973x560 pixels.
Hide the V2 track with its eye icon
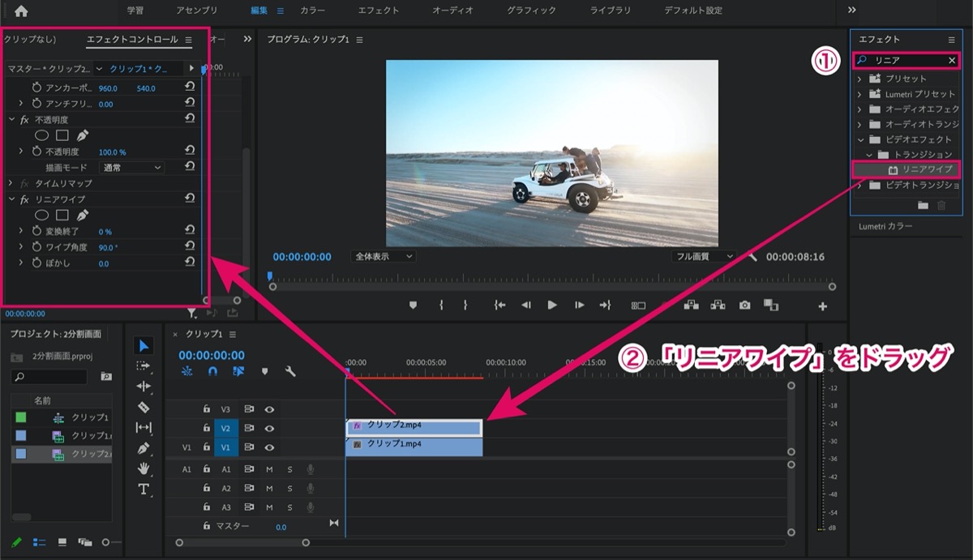click(x=269, y=428)
